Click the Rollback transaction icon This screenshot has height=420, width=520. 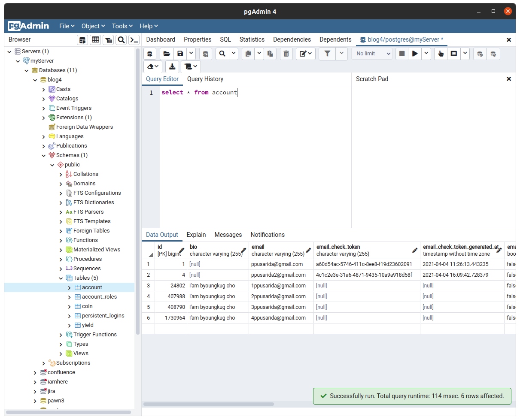(493, 54)
